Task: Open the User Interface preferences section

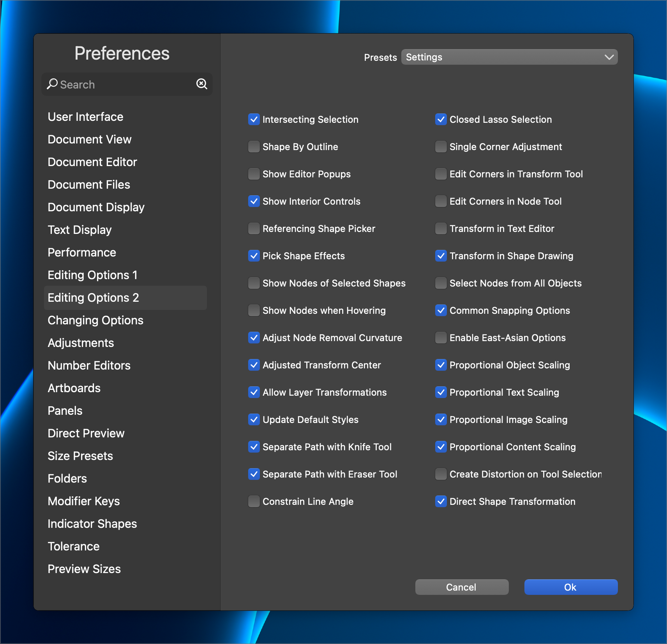Action: (85, 117)
